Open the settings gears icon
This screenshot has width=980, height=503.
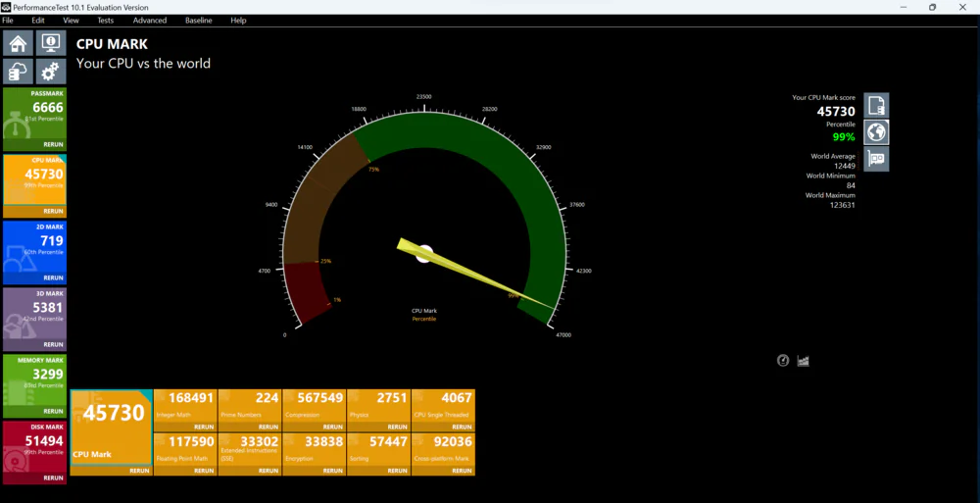click(51, 72)
